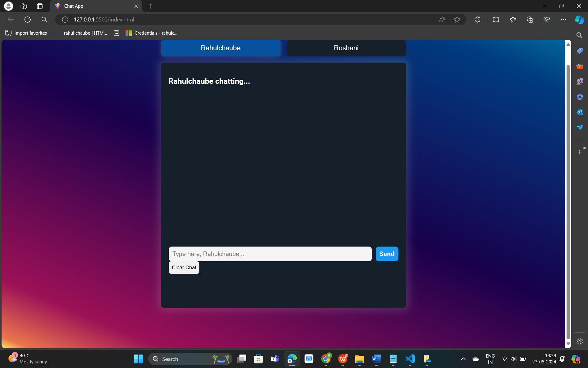Click the Read aloud icon
Image resolution: width=588 pixels, height=368 pixels.
click(x=442, y=20)
